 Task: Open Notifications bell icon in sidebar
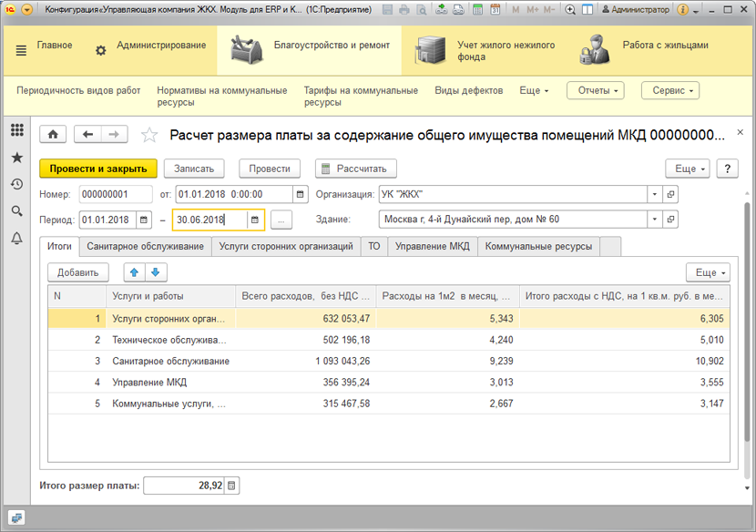[x=17, y=238]
